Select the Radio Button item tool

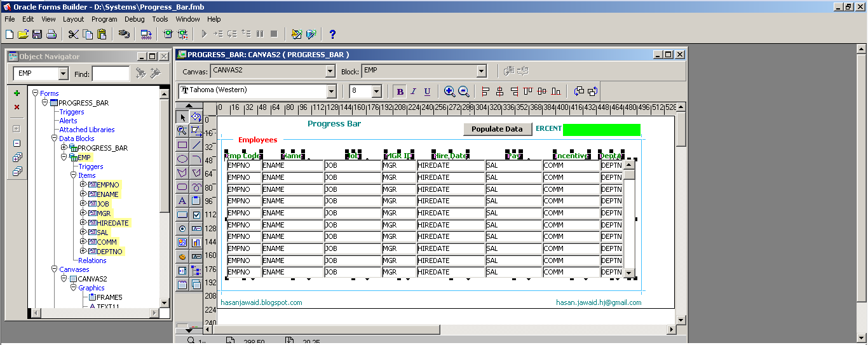182,229
